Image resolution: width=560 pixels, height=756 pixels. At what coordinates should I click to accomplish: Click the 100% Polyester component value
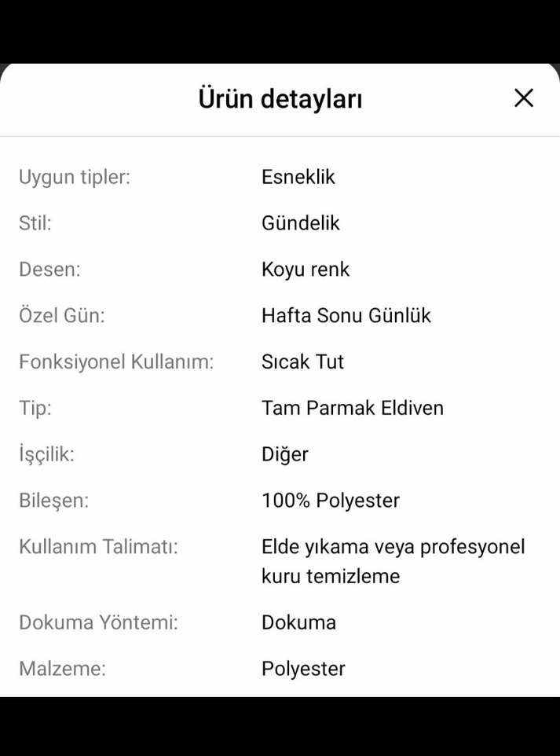pyautogui.click(x=331, y=500)
